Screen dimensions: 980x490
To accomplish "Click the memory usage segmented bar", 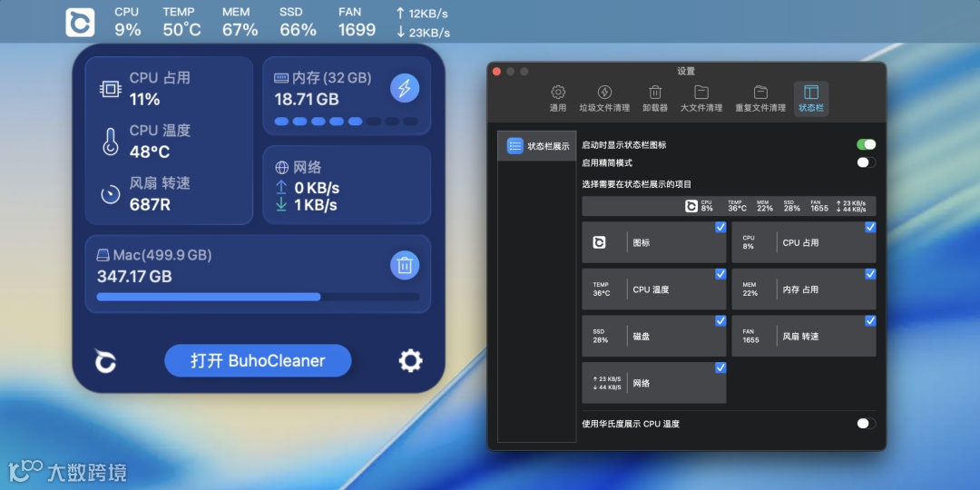I will [347, 122].
